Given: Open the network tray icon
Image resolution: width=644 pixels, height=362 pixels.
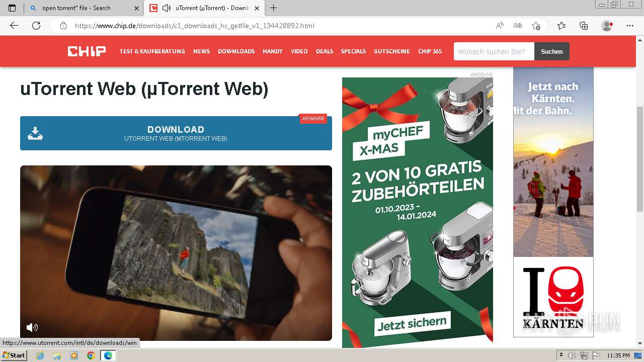Looking at the screenshot, I should [584, 355].
